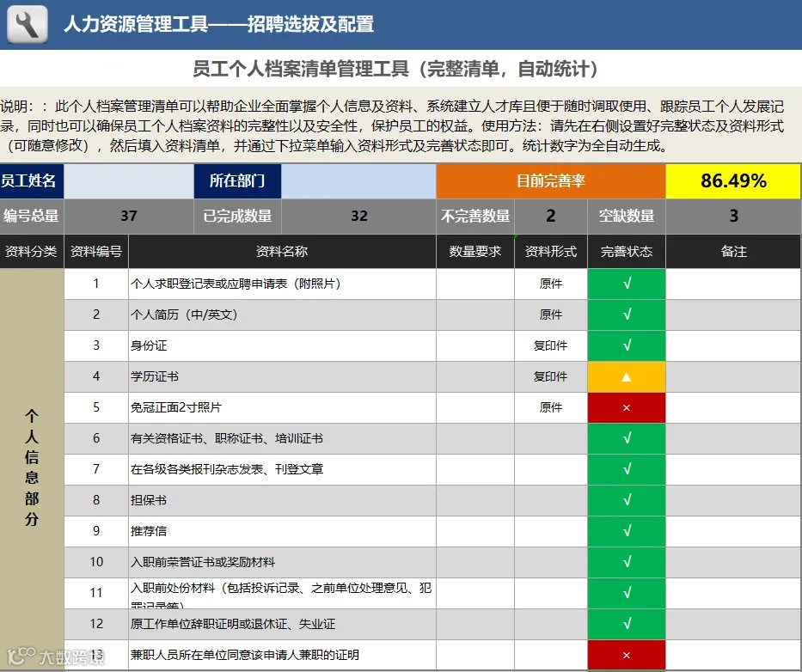
Task: Click the 资料分类 column header
Action: pos(32,252)
